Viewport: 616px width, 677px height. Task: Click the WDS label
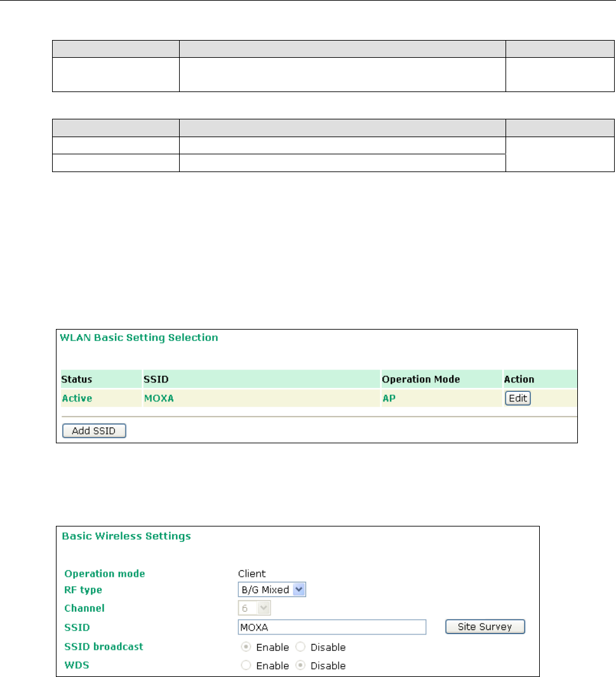tap(77, 665)
